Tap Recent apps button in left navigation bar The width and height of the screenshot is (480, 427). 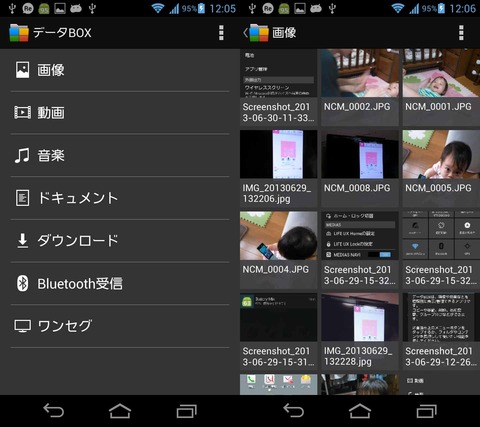coord(187,411)
